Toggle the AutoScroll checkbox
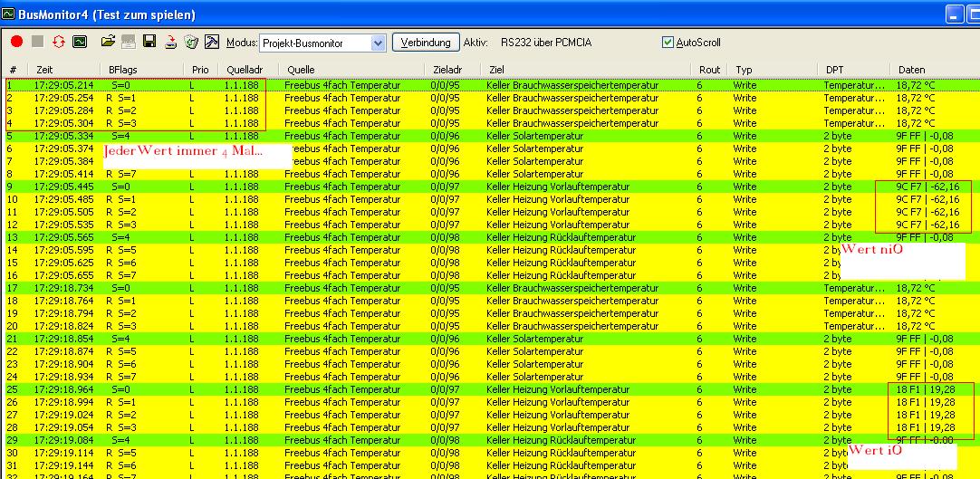Image resolution: width=980 pixels, height=479 pixels. click(668, 43)
